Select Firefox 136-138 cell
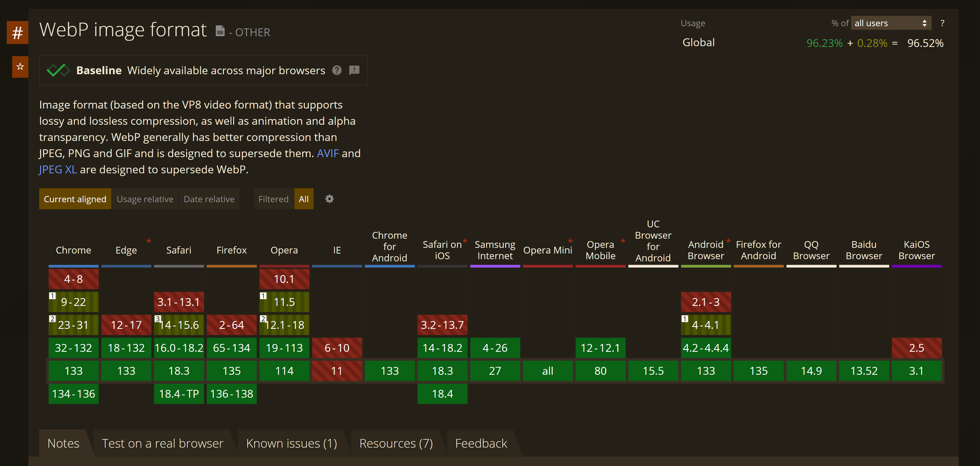Viewport: 980px width, 466px height. (x=232, y=394)
